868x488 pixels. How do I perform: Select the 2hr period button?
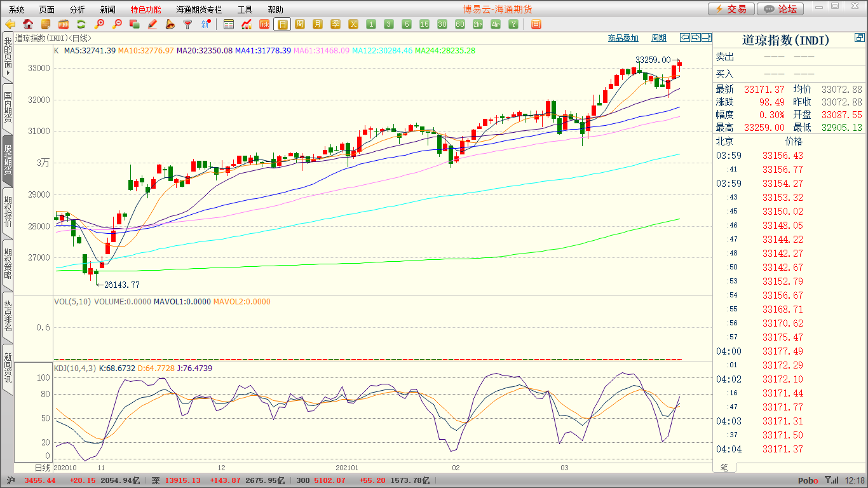478,25
